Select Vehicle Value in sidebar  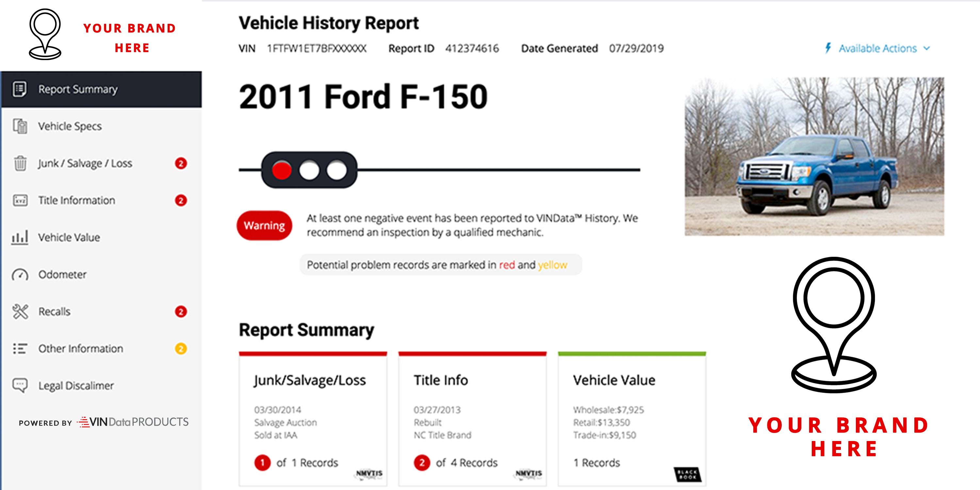click(x=101, y=237)
